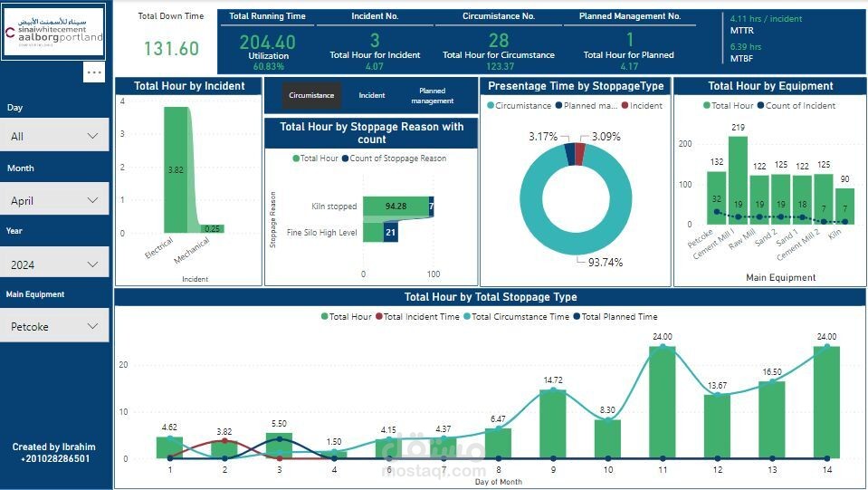Viewport: 868px width, 490px height.
Task: Select the 3.17% donut label
Action: 542,136
